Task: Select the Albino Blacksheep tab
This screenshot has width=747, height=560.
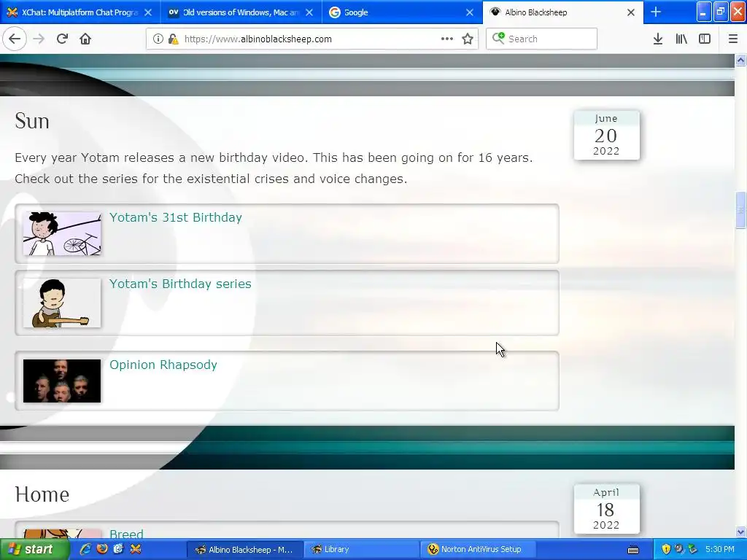Action: [562, 12]
